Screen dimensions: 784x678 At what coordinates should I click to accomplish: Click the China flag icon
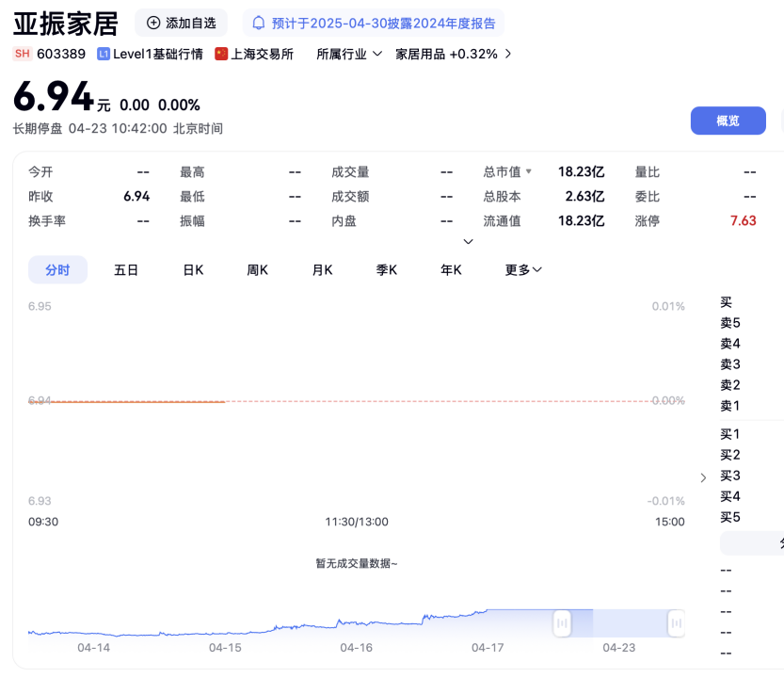(221, 54)
